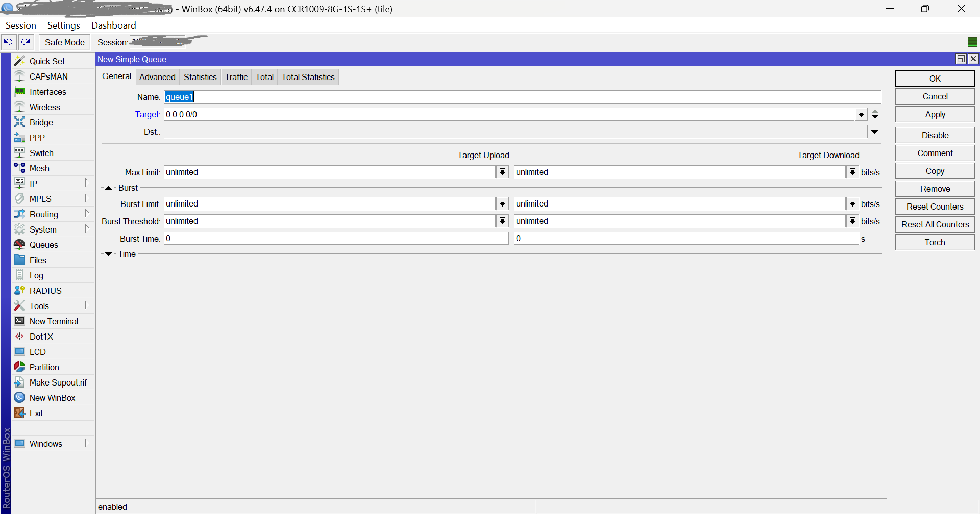The height and width of the screenshot is (514, 980).
Task: Open the Settings menu
Action: [64, 25]
